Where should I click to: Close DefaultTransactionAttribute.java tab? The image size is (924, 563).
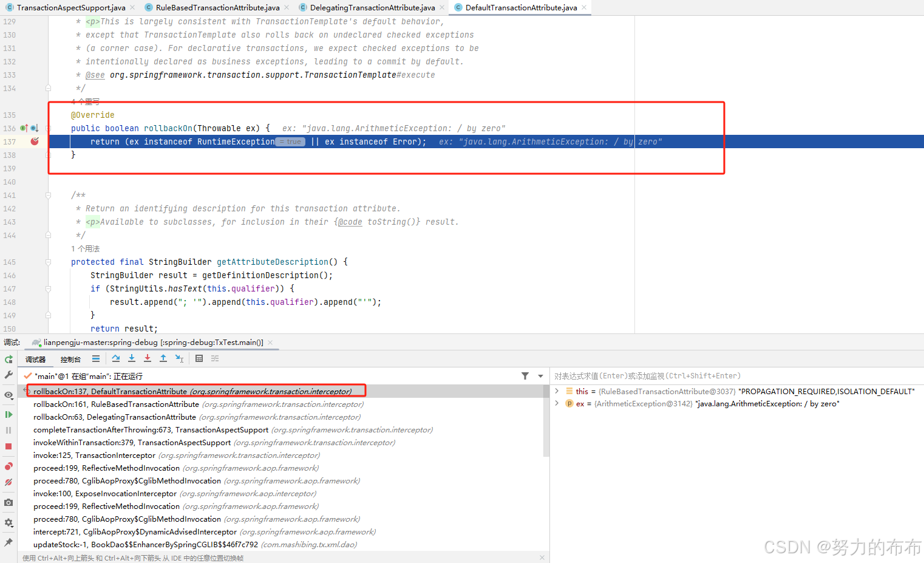pos(584,7)
